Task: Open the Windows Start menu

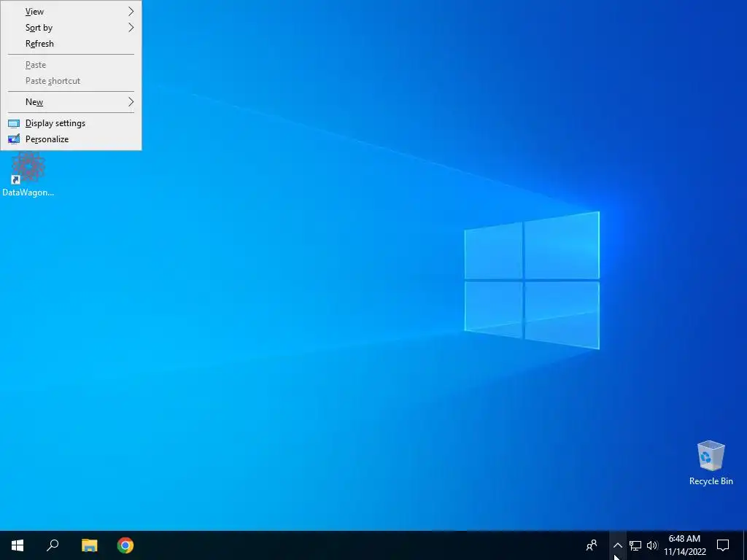Action: (18, 545)
